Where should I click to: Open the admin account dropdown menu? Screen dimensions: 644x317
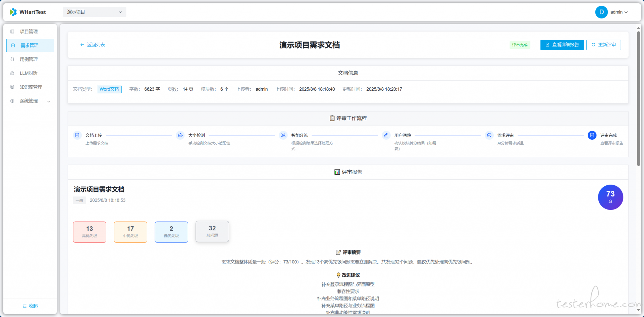pyautogui.click(x=619, y=12)
